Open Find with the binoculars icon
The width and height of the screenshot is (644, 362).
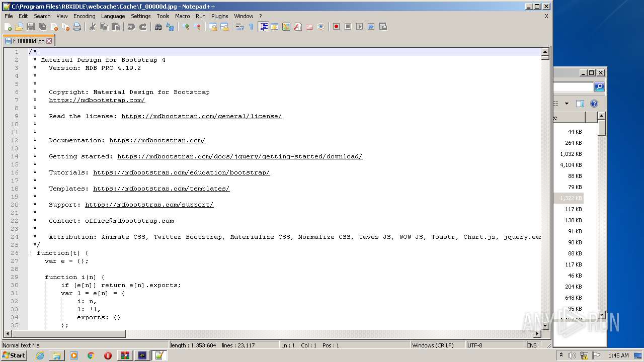coord(158,27)
